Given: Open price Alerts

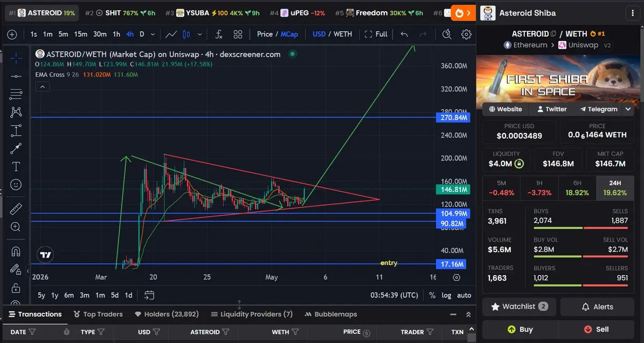Looking at the screenshot, I should (597, 307).
